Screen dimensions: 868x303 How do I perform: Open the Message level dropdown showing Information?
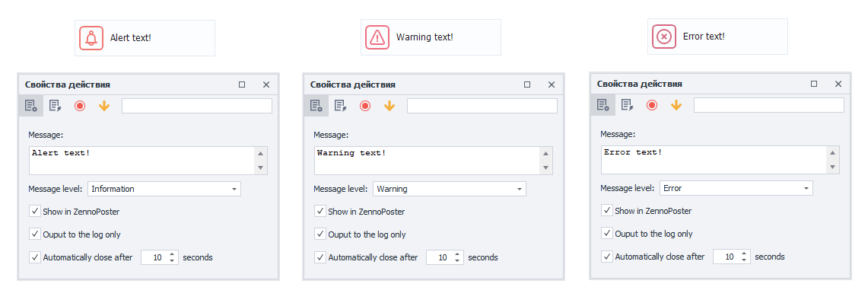[164, 189]
